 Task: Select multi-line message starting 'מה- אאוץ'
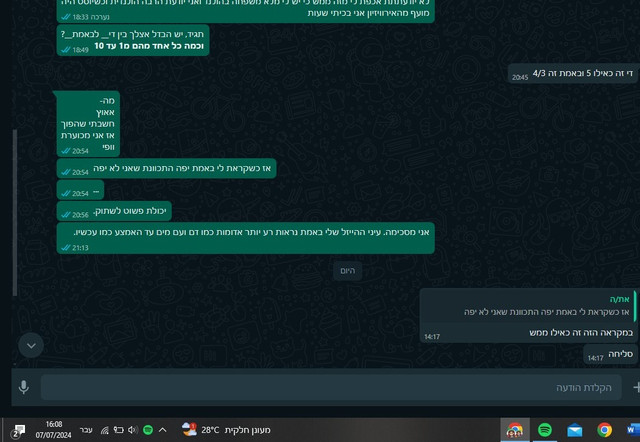coord(87,124)
